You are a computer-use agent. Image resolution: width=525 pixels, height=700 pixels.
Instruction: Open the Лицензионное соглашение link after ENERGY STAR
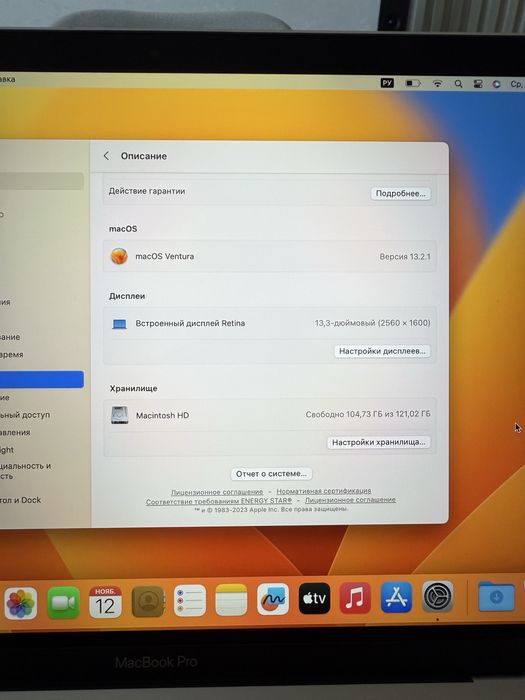point(350,500)
